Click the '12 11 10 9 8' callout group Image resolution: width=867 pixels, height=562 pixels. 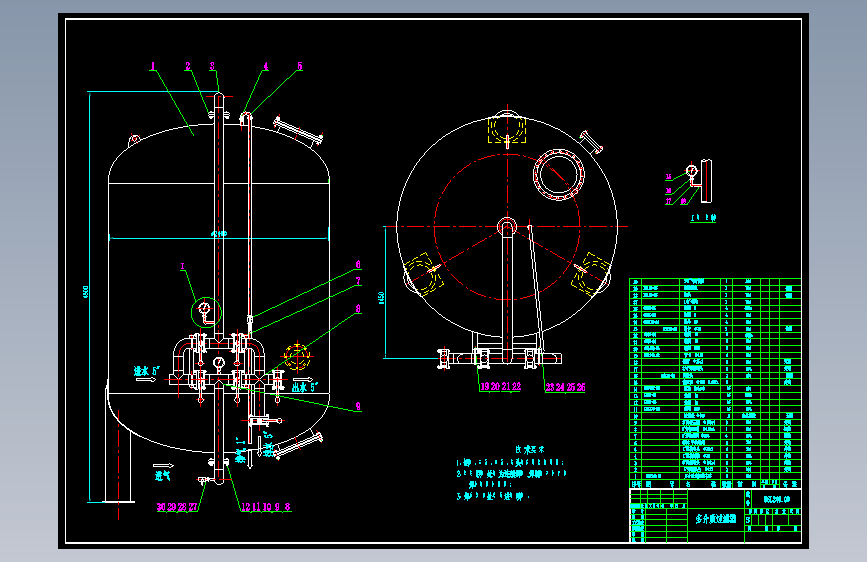[x=265, y=507]
